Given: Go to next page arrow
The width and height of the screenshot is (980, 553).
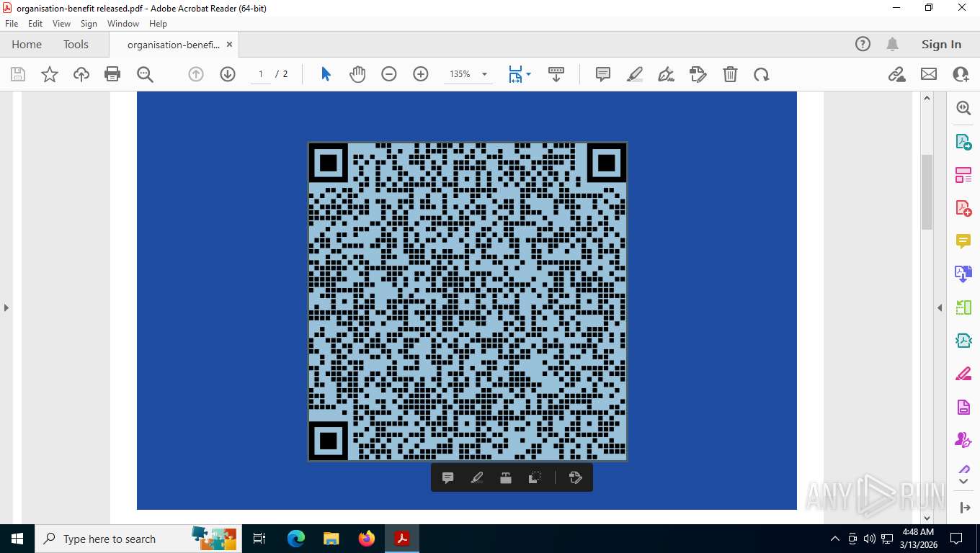Looking at the screenshot, I should [228, 74].
